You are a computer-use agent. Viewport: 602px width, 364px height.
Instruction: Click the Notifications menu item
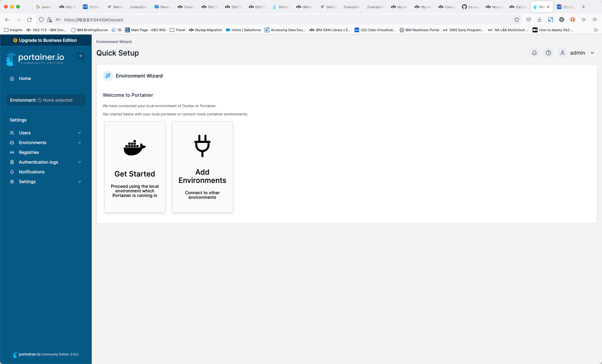[31, 172]
